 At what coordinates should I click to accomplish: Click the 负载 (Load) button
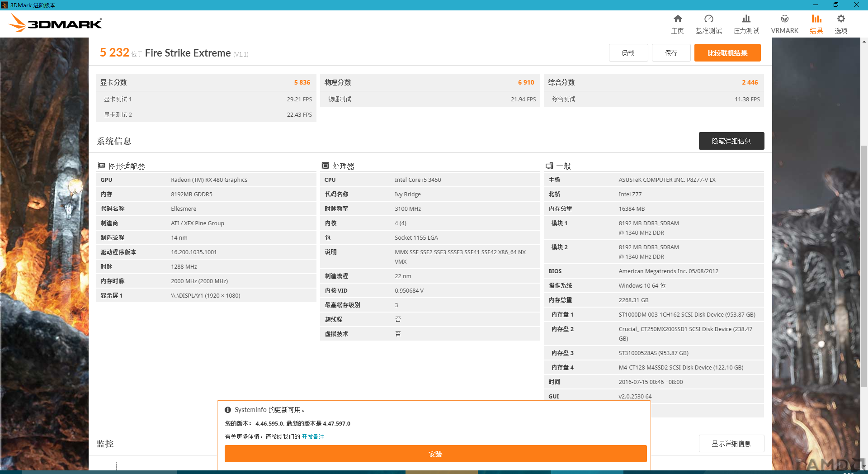pyautogui.click(x=628, y=53)
